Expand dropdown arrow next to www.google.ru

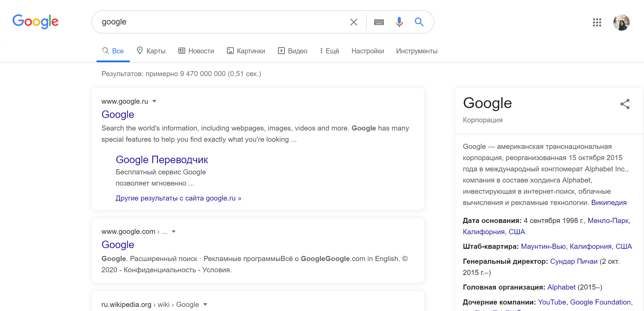(x=154, y=101)
